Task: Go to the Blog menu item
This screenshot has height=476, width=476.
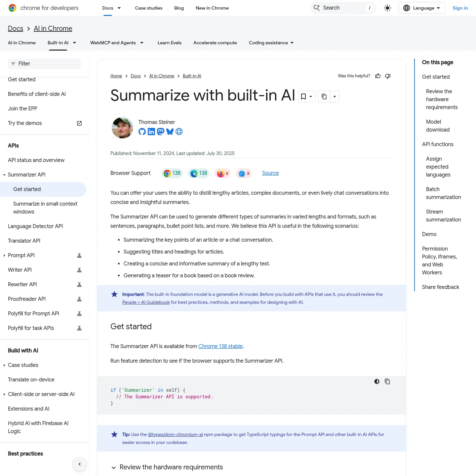Action: [179, 8]
